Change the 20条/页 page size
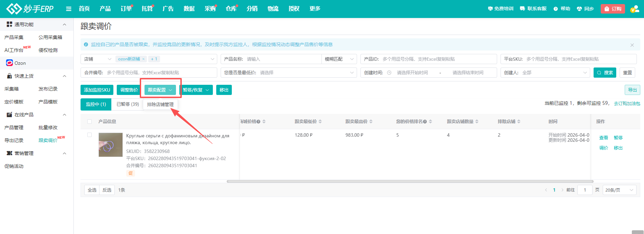 (x=619, y=190)
